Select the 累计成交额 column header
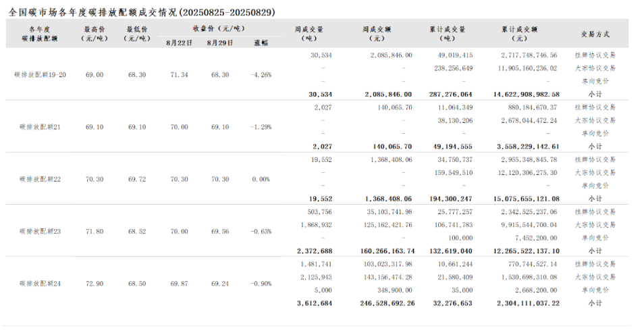The width and height of the screenshot is (644, 333). (519, 34)
